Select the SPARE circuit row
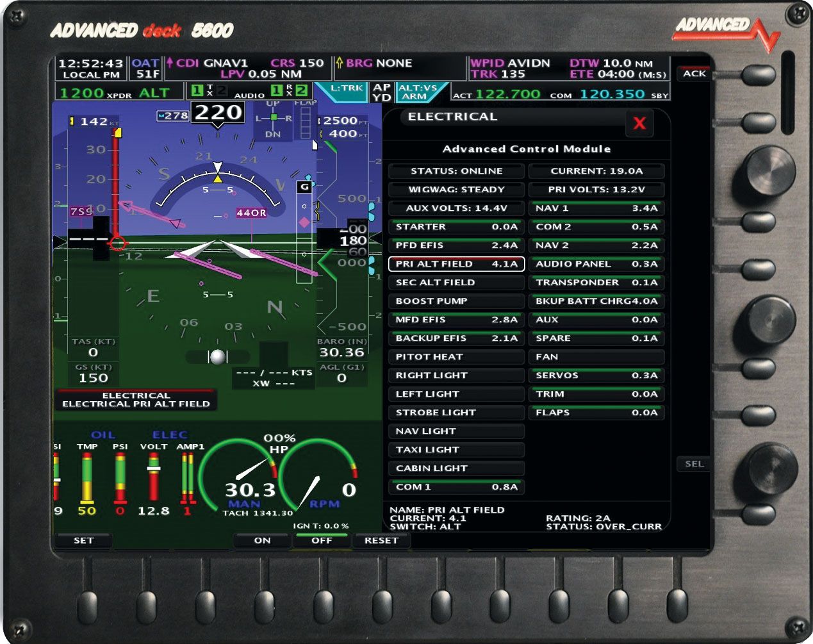 pos(596,338)
